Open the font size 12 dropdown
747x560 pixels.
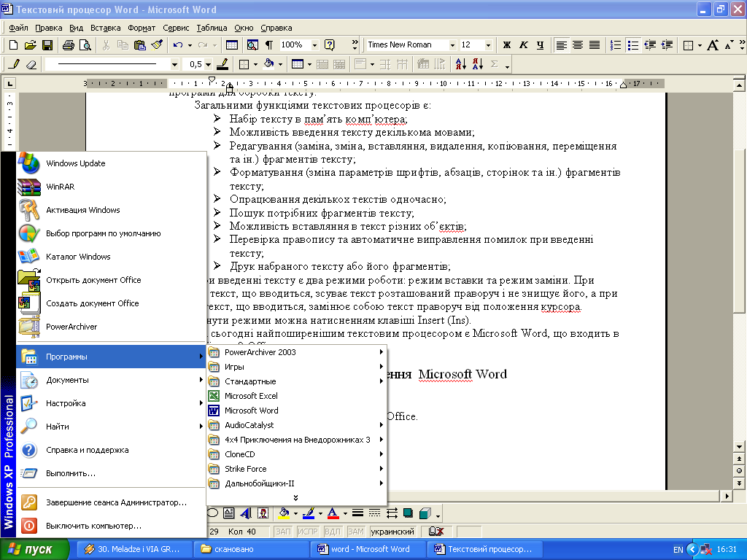[488, 44]
